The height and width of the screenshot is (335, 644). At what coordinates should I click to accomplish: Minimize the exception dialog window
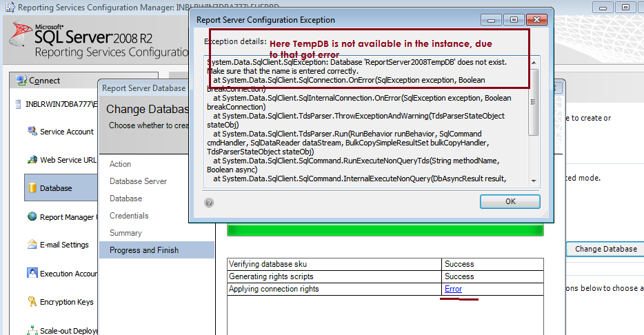(491, 19)
